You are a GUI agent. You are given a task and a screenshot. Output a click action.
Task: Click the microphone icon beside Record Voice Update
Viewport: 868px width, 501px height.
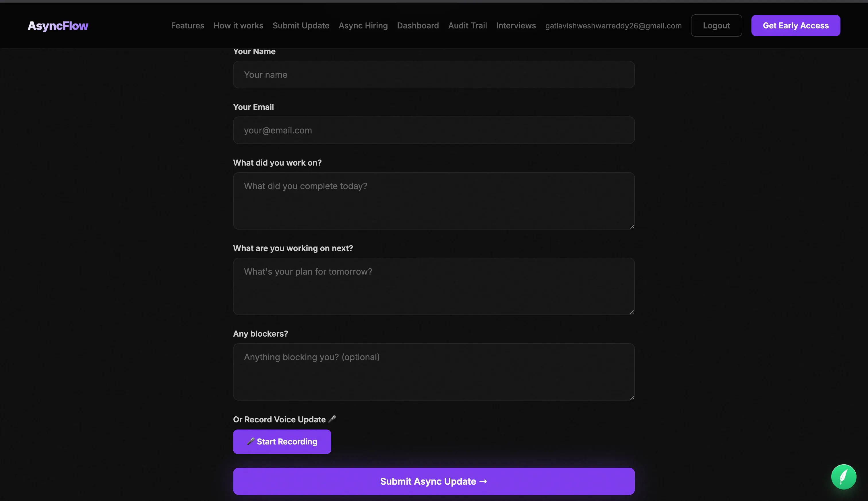coord(332,419)
